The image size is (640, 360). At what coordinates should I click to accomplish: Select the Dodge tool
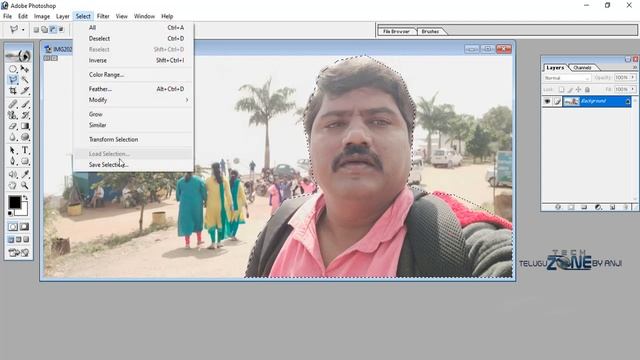(24, 137)
